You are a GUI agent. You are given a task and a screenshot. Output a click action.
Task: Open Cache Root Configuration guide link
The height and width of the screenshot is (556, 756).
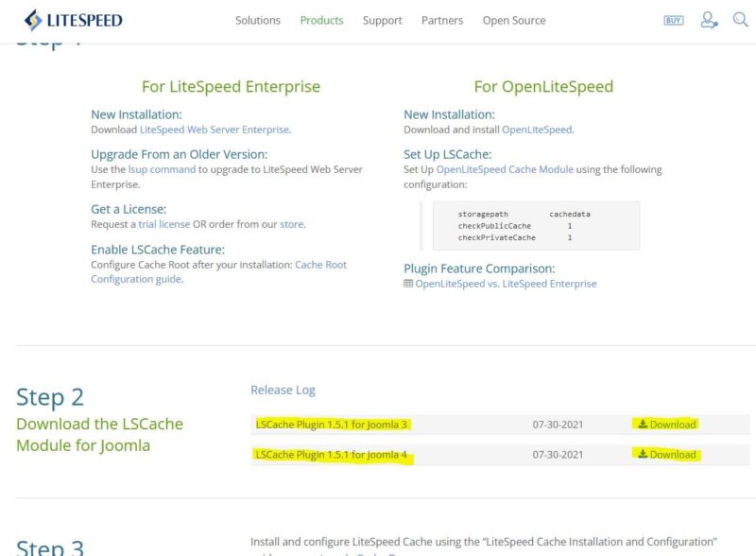[218, 271]
